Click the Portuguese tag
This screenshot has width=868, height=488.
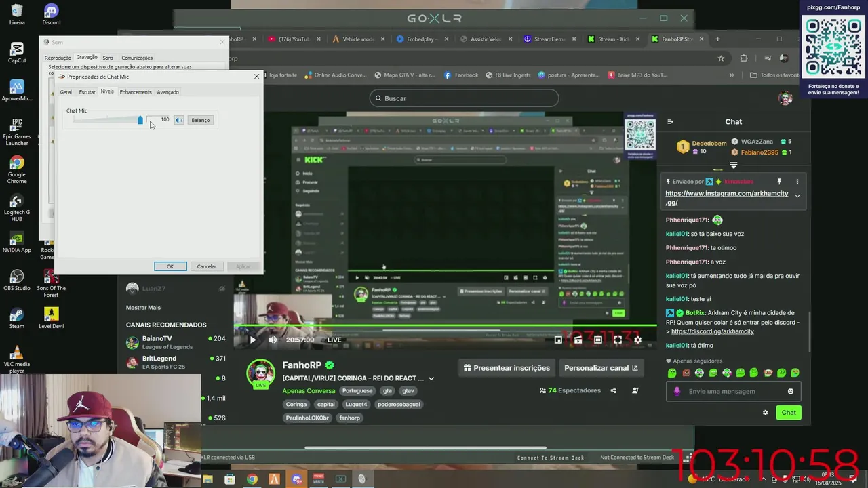(x=357, y=390)
